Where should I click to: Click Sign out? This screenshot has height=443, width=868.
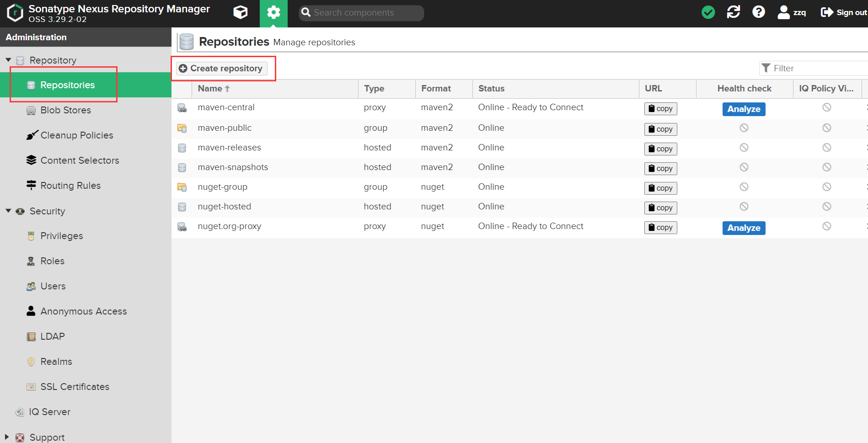[844, 12]
